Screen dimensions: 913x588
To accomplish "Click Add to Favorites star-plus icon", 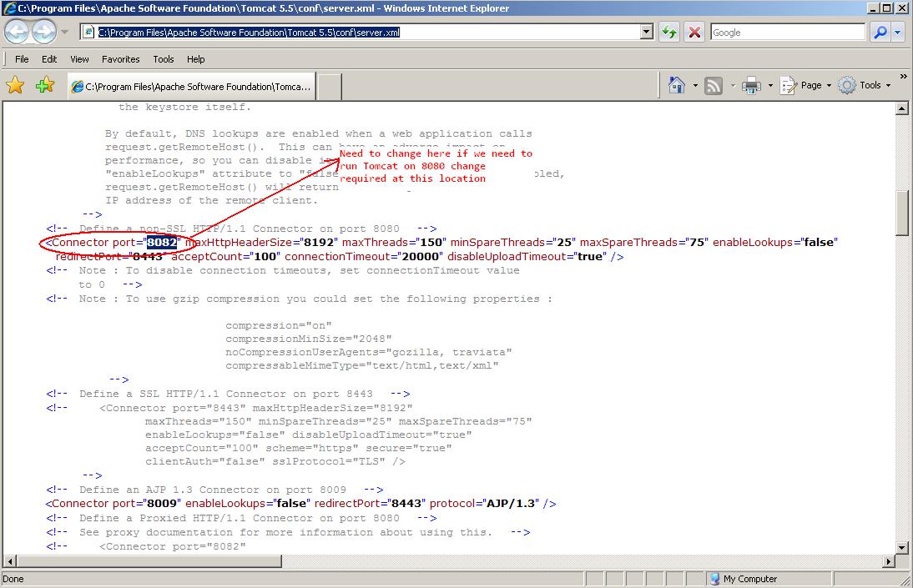I will [x=45, y=86].
